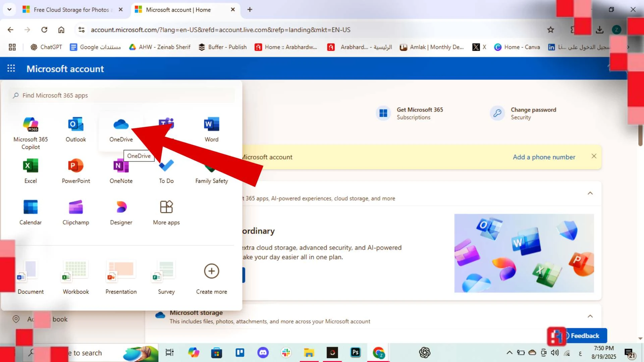Open volume control in tray
This screenshot has width=644, height=362.
click(555, 353)
